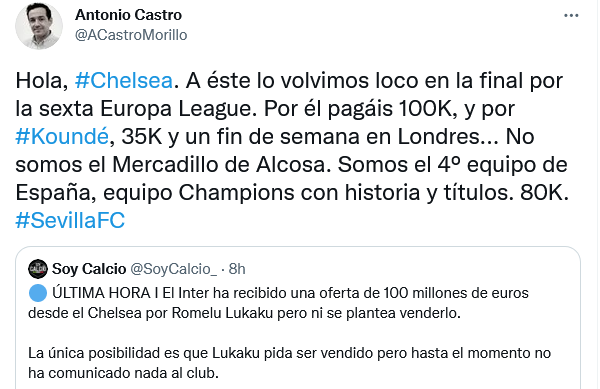Click the 8h timestamp of quoted tweet
Image resolution: width=600 pixels, height=389 pixels.
point(237,269)
